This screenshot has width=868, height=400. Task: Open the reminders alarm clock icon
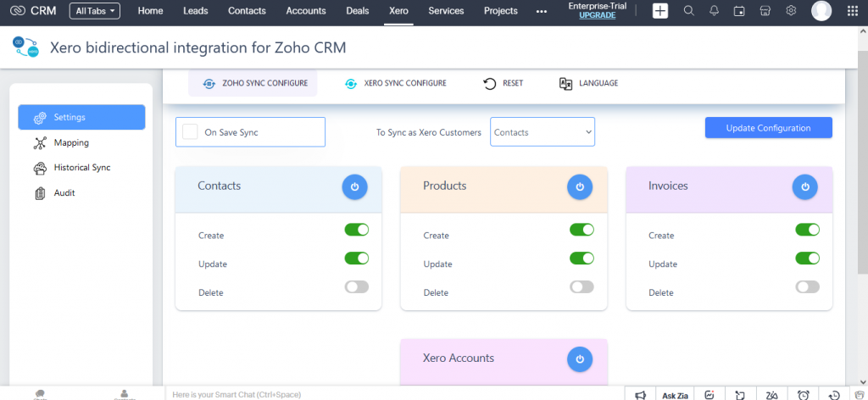click(x=803, y=394)
